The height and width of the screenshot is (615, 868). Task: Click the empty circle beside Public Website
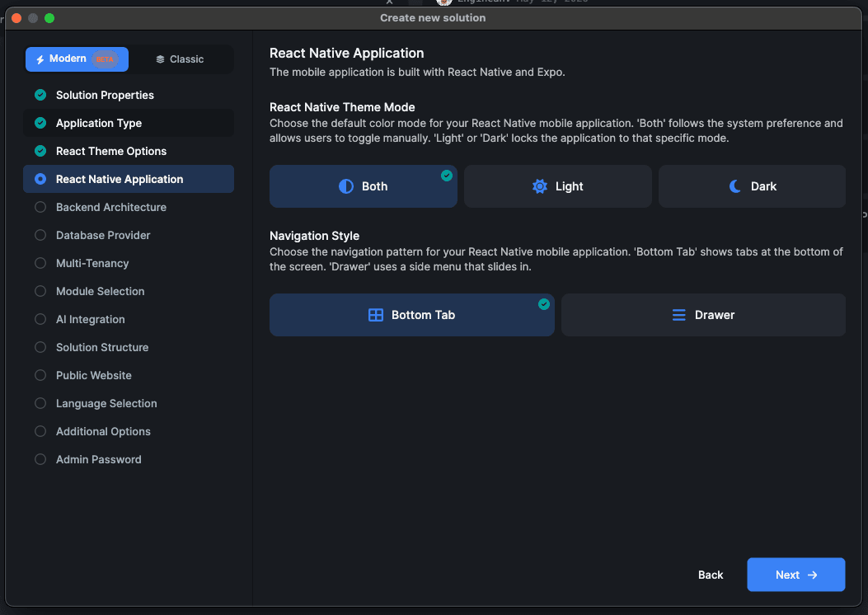point(40,375)
